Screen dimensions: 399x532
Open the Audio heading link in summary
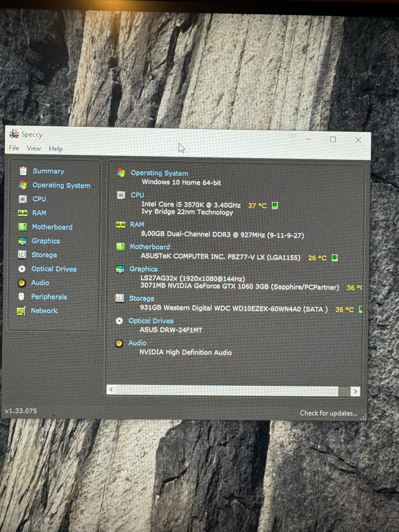[137, 343]
